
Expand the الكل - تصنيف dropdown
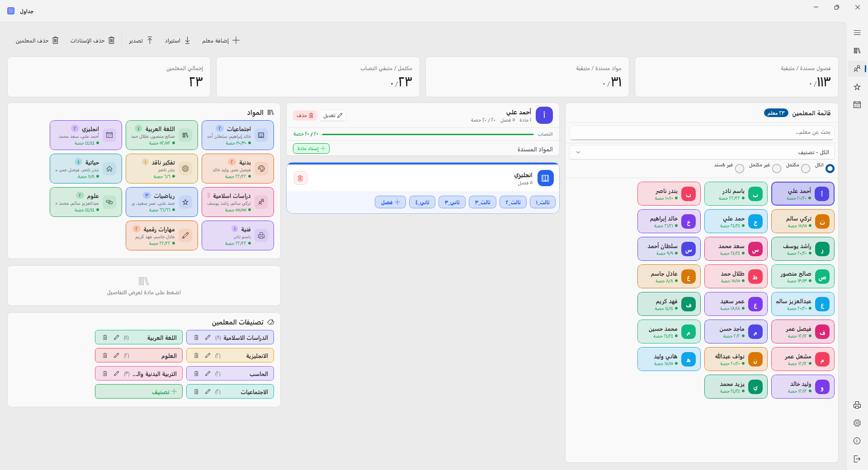click(x=702, y=152)
